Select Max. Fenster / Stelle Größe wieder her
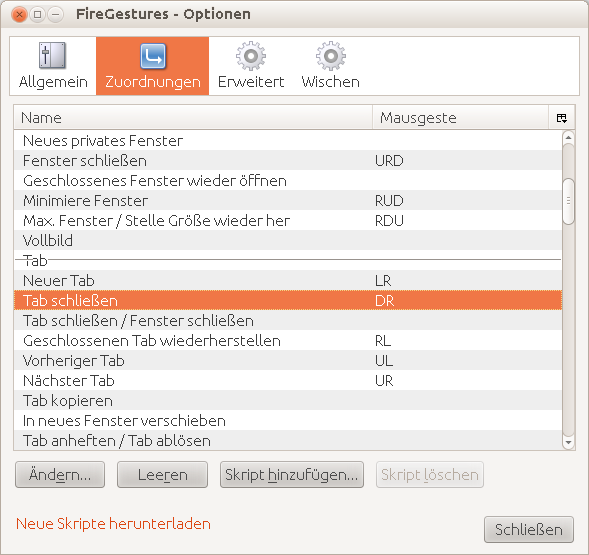 pyautogui.click(x=288, y=220)
